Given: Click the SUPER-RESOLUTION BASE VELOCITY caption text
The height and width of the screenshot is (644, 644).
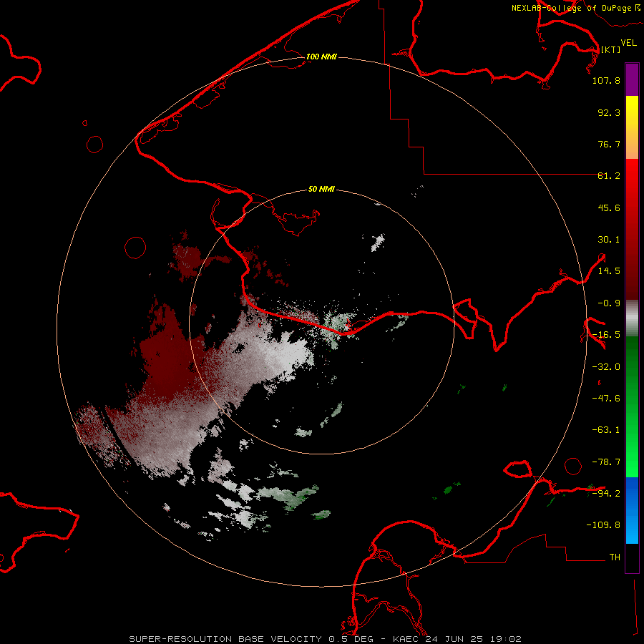Looking at the screenshot, I should click(225, 639).
